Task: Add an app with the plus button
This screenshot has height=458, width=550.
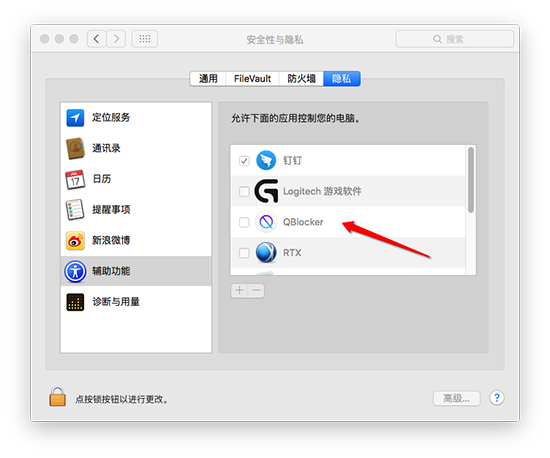Action: point(239,291)
